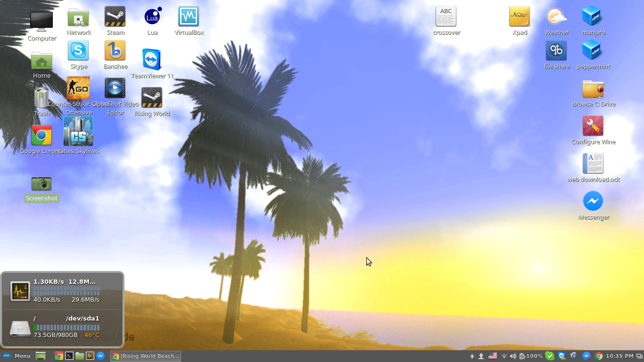This screenshot has height=362, width=644.
Task: Open the web download.odt document
Action: point(593,164)
